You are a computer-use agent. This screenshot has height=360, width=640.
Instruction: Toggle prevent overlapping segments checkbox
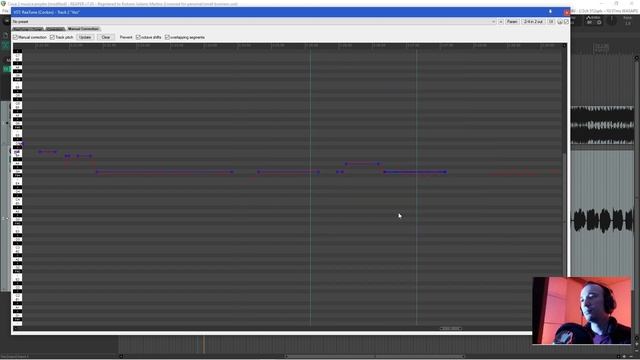coord(167,37)
